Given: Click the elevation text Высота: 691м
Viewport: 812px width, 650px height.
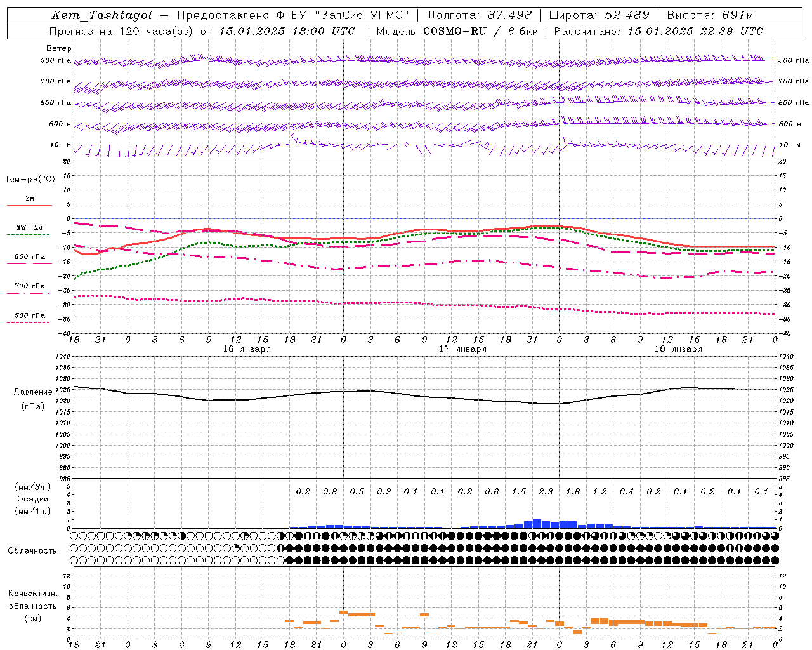Looking at the screenshot, I should (x=710, y=15).
